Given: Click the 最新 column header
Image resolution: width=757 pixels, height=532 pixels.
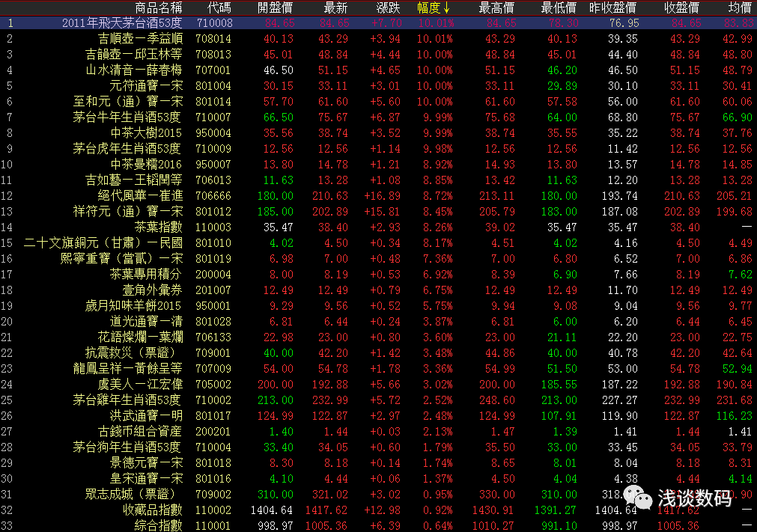Looking at the screenshot, I should [336, 7].
